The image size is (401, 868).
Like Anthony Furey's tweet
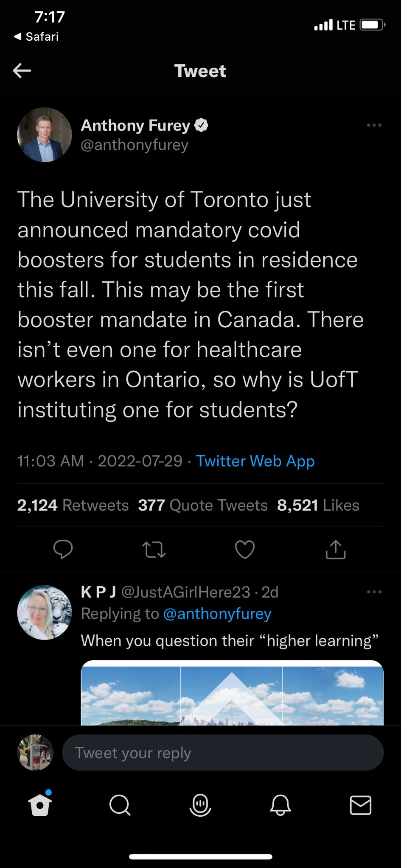click(x=245, y=549)
